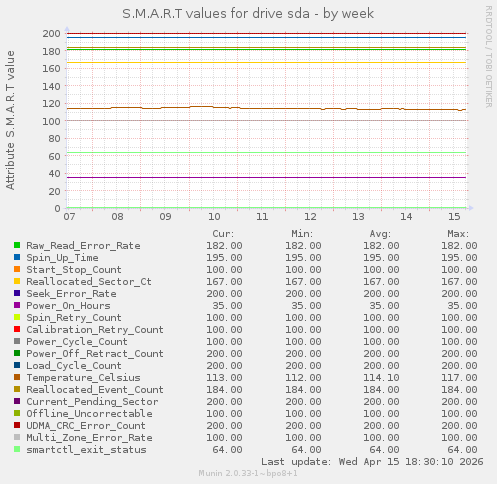Click the purple Power_On_Hours legend swatch
497x484 pixels.
(17, 305)
